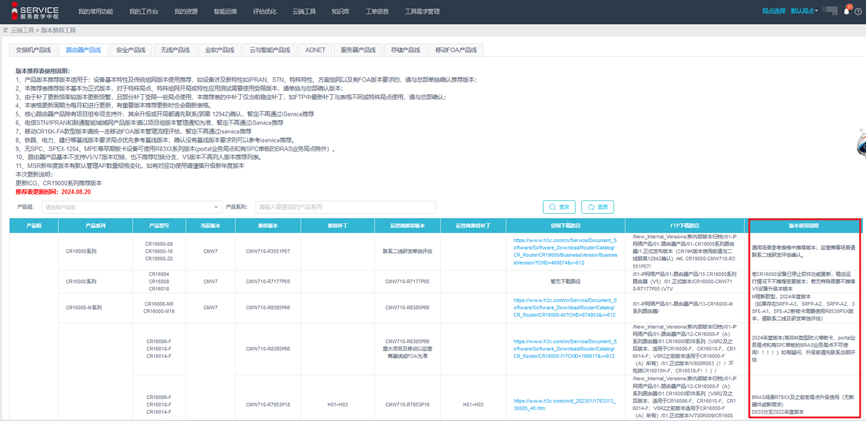Click the 推荐补丁 column header
The image size is (866, 421).
pos(337,226)
